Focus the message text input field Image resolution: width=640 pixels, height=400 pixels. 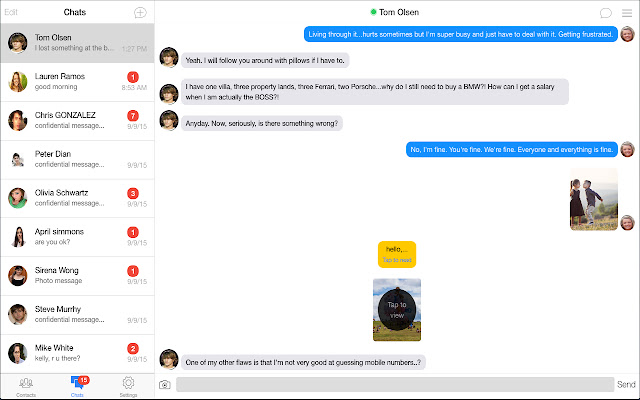395,384
